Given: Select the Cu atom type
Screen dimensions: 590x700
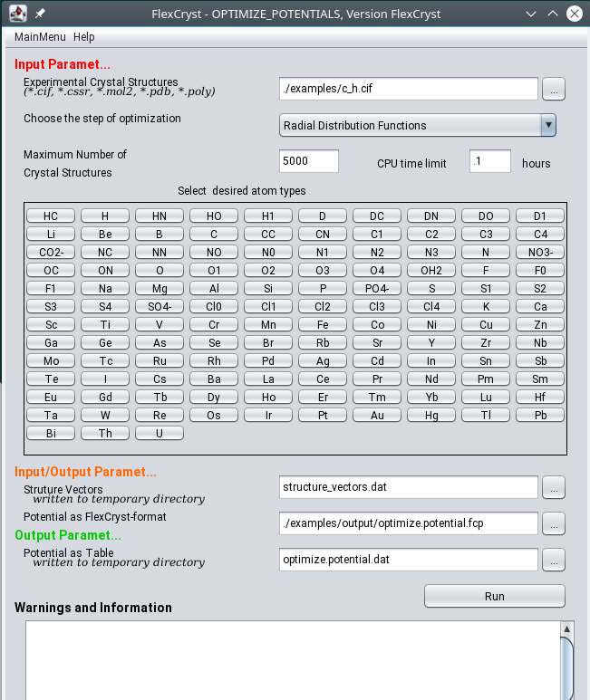Looking at the screenshot, I should click(x=486, y=324).
